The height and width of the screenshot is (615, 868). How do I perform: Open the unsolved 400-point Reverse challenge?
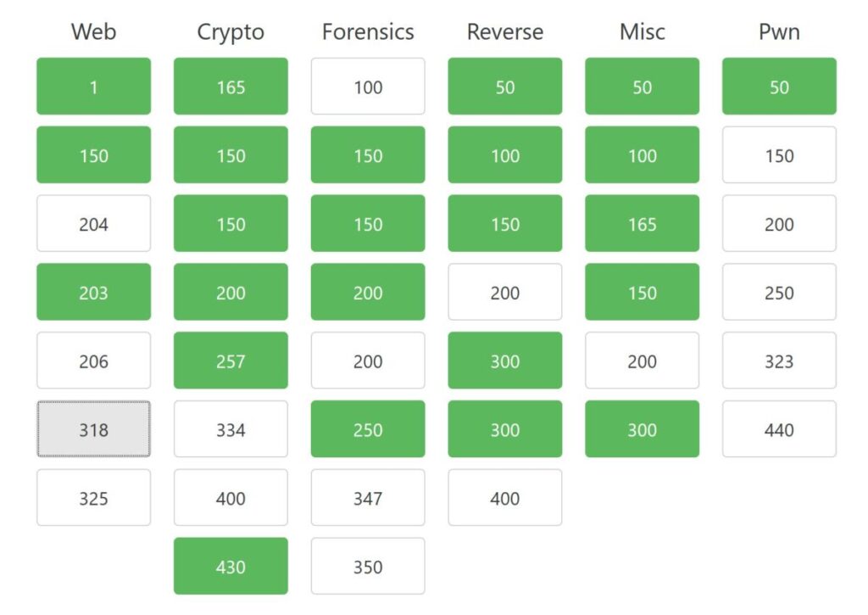click(505, 498)
